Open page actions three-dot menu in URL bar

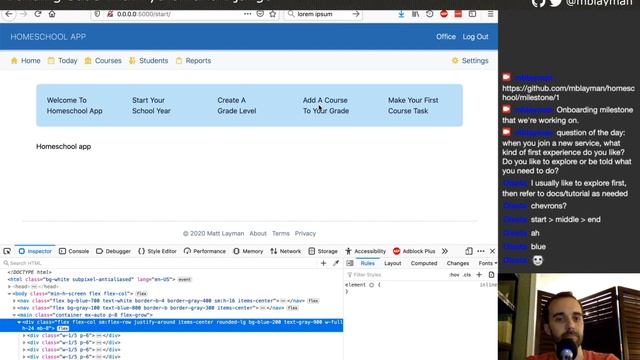tap(247, 14)
